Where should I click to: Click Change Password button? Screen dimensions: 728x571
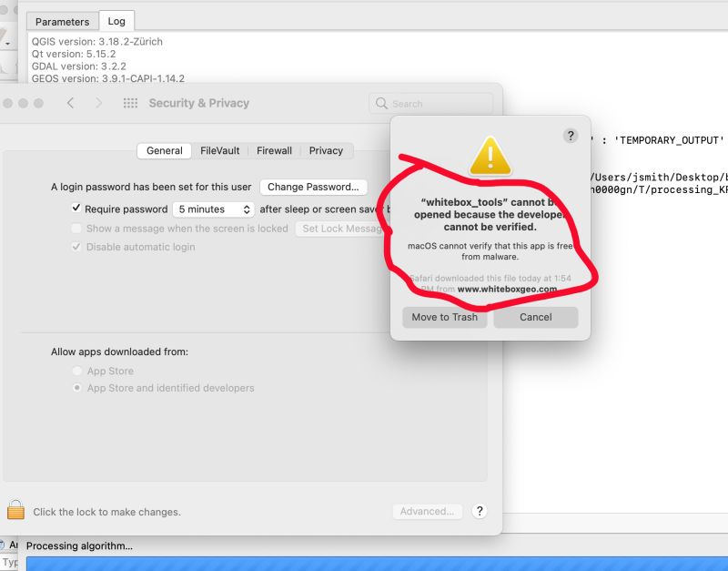313,187
